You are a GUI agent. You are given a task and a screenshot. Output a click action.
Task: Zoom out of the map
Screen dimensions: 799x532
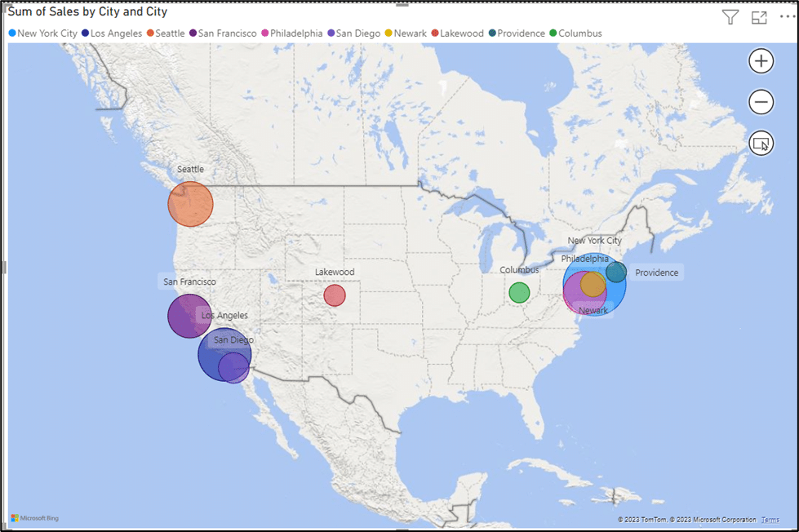(x=760, y=101)
